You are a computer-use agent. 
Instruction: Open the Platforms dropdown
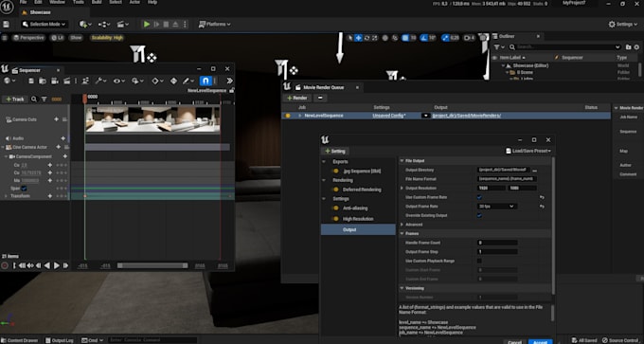(214, 25)
